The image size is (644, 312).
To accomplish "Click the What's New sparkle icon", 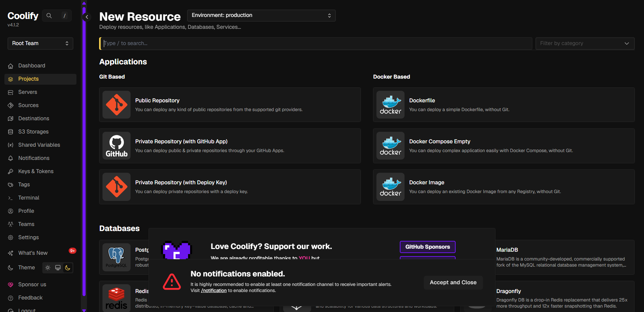I will click(10, 253).
